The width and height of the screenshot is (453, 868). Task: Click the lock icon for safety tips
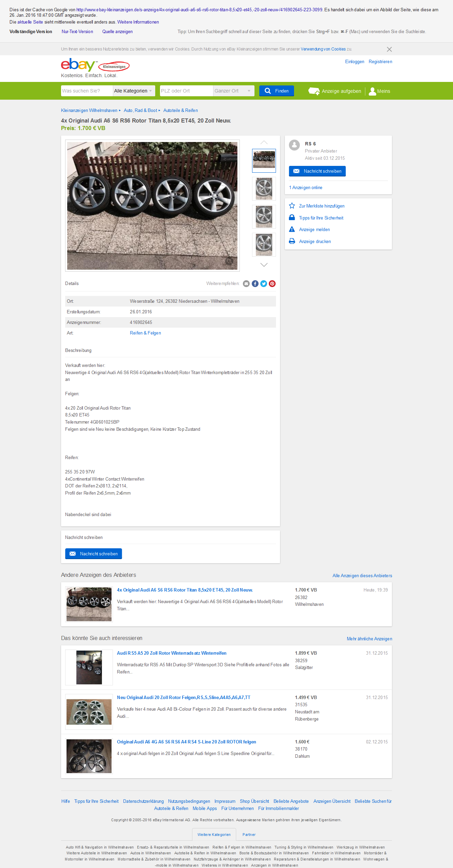tap(292, 217)
